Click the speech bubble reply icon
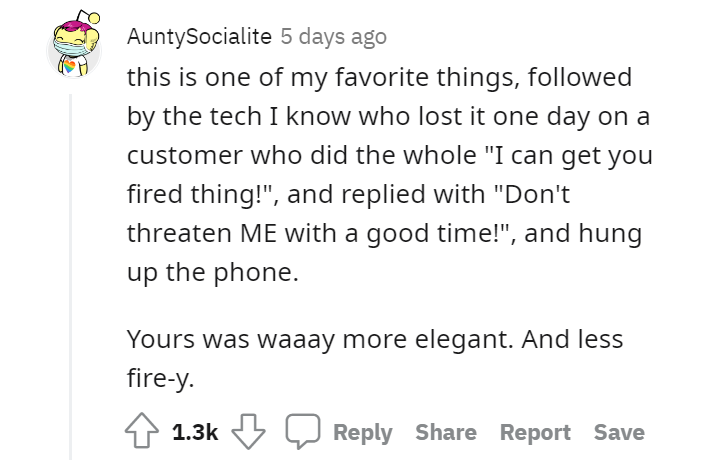This screenshot has width=723, height=460. 300,432
